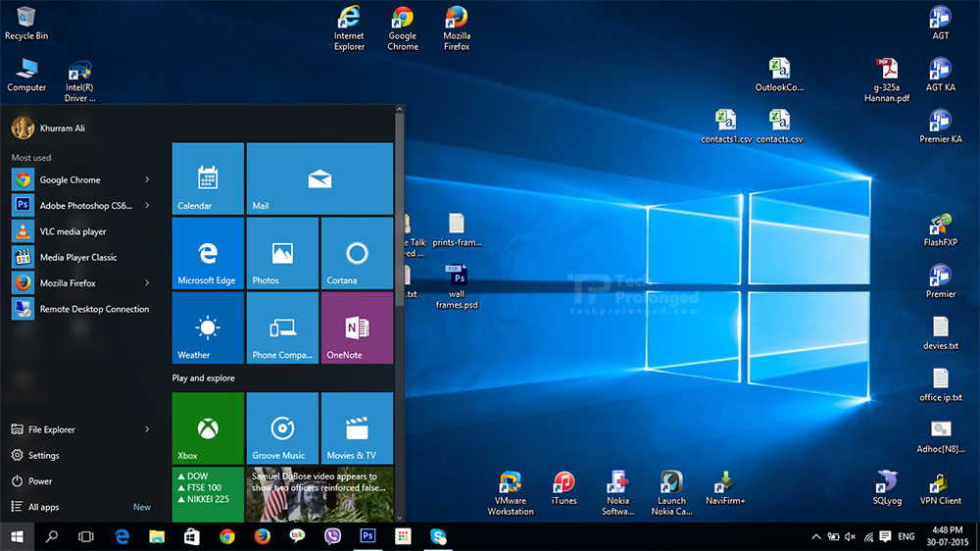Image resolution: width=980 pixels, height=551 pixels.
Task: Open the Wi-Fi network tray icon
Action: (x=868, y=536)
